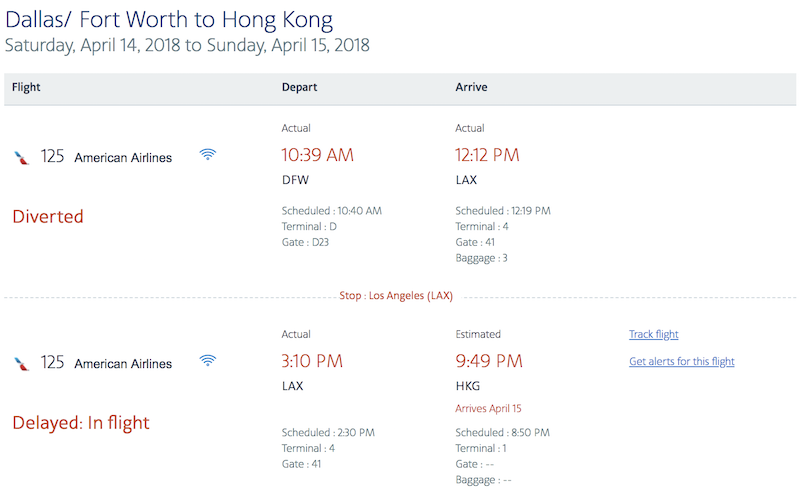Click American Airlines logo on first flight
Image resolution: width=800 pixels, height=498 pixels.
pos(21,158)
